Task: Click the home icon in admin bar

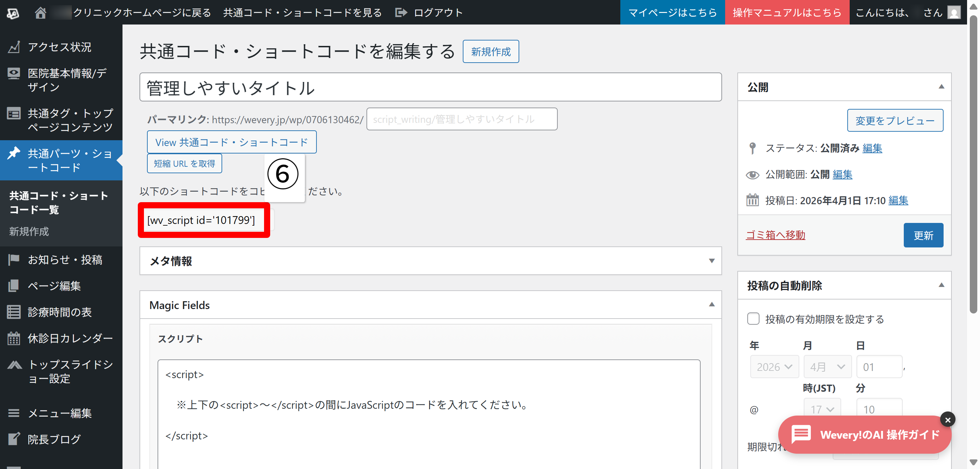Action: pos(40,13)
